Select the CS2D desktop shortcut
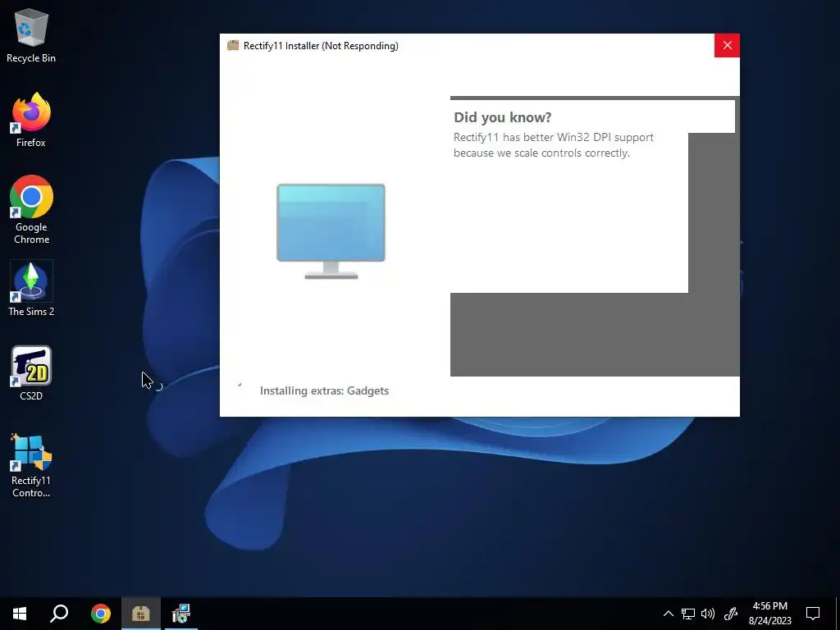The width and height of the screenshot is (840, 630). (x=31, y=373)
